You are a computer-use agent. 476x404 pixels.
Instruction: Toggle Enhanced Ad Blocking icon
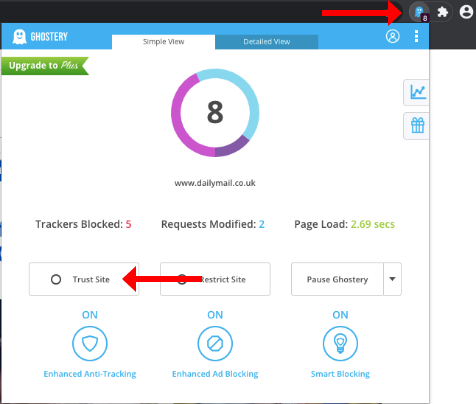point(215,344)
